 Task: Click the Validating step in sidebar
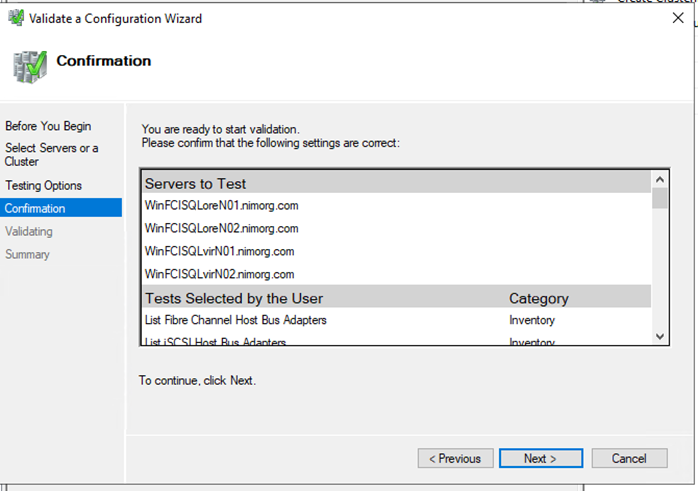pyautogui.click(x=29, y=232)
